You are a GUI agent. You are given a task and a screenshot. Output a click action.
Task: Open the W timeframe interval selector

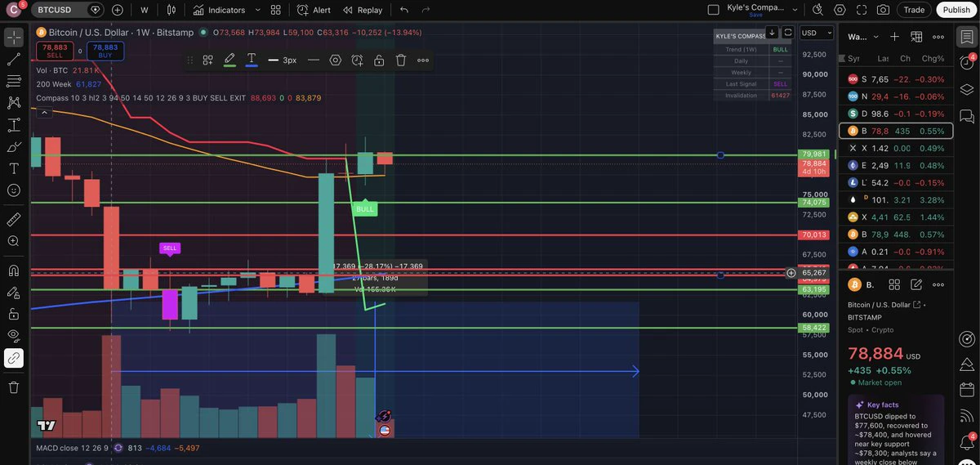[x=145, y=10]
